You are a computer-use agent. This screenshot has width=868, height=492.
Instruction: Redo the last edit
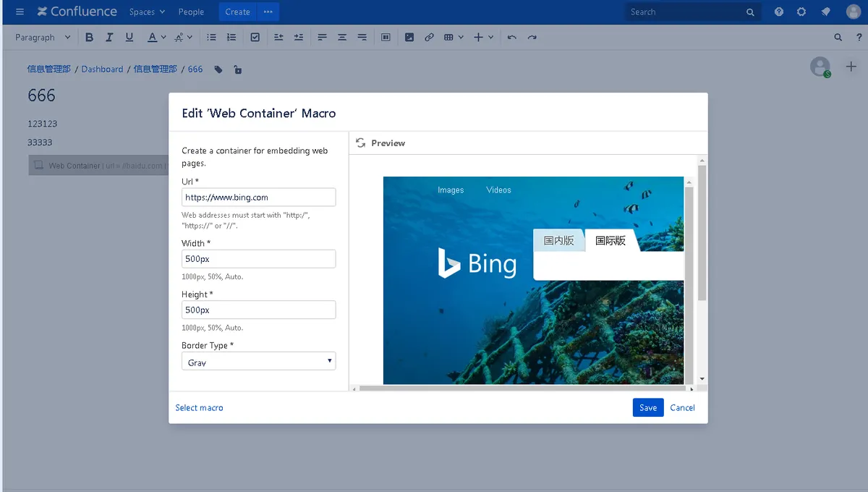[x=532, y=37]
